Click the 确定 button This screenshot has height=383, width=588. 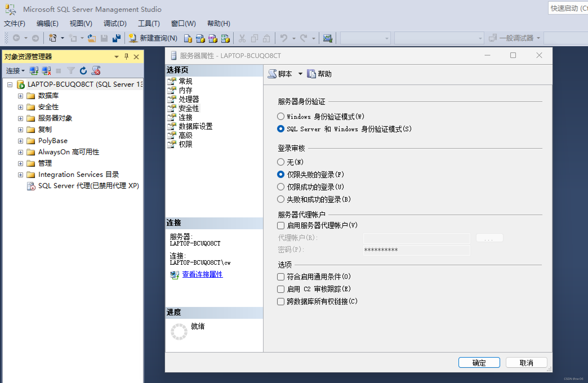coord(479,362)
